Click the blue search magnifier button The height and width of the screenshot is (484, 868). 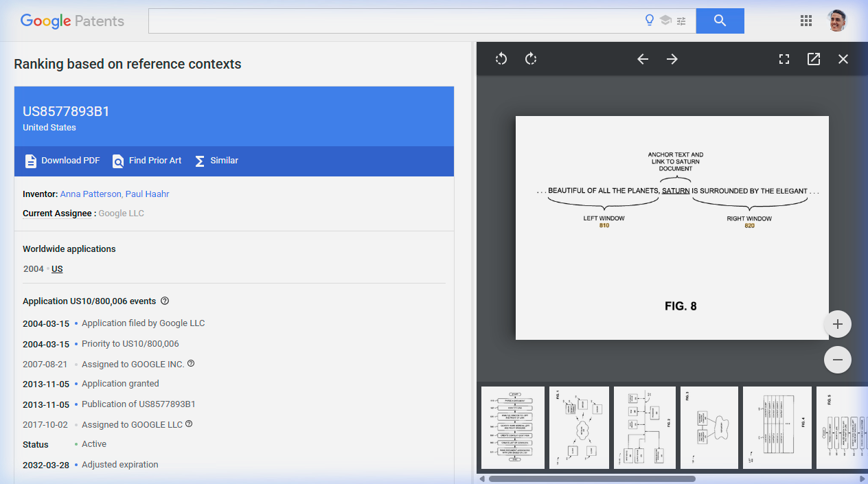[720, 21]
